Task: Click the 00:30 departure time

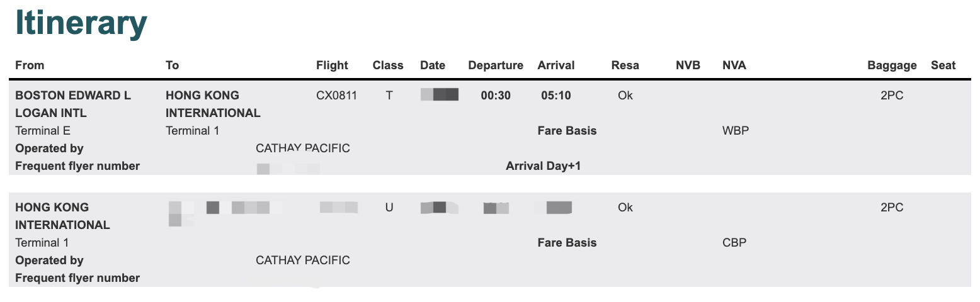Action: [496, 96]
